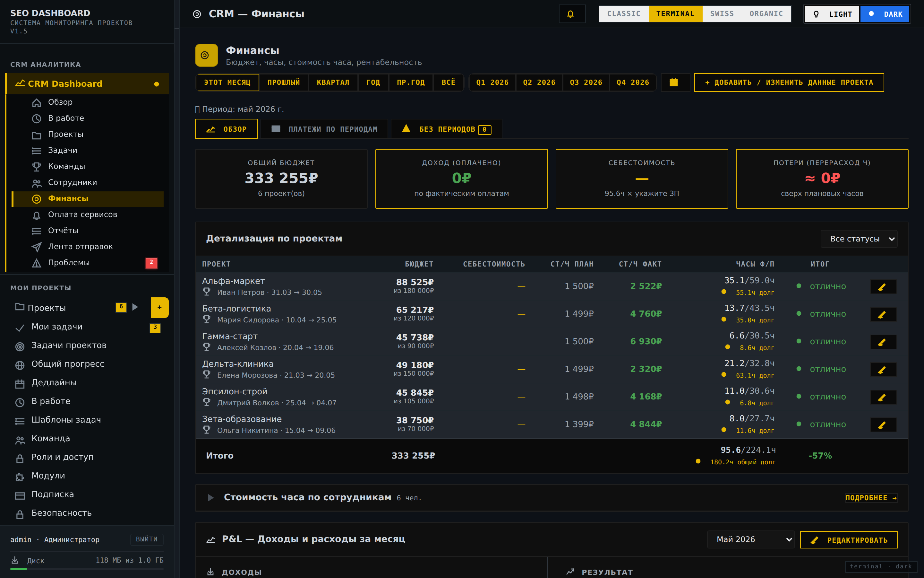924x578 pixels.
Task: Click the Обзор home icon in sidebar
Action: [36, 102]
